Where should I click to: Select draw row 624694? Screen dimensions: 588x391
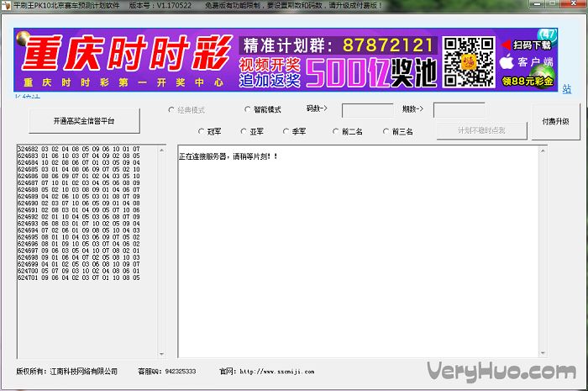[78, 230]
